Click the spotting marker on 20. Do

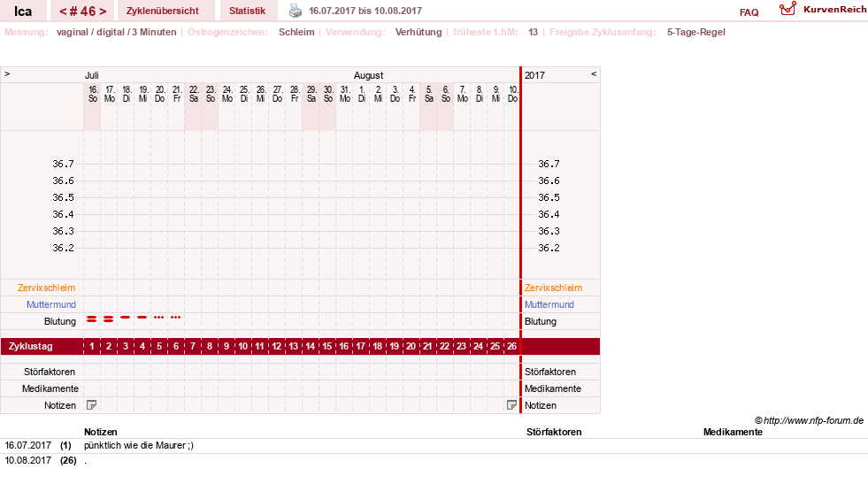tap(159, 318)
